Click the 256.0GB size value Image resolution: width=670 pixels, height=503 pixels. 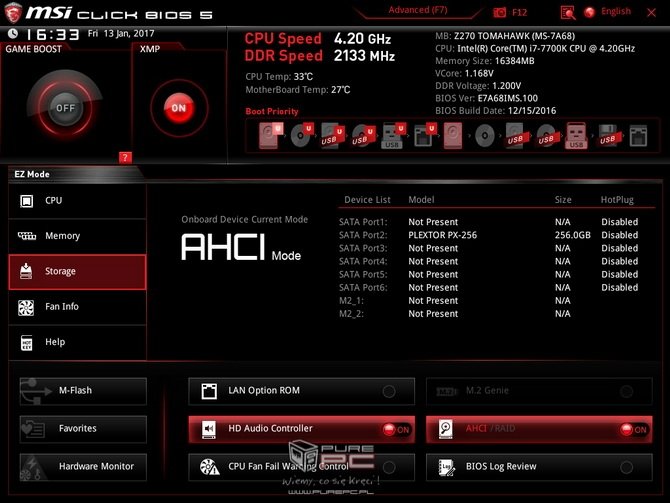coord(573,235)
